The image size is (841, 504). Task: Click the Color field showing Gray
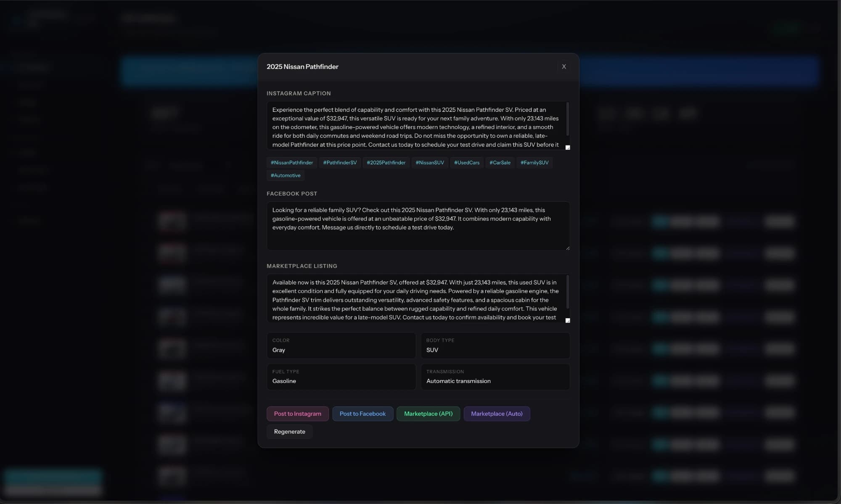pos(341,346)
